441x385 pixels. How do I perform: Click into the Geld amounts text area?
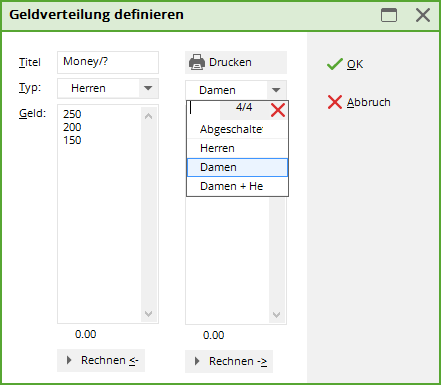[99, 214]
